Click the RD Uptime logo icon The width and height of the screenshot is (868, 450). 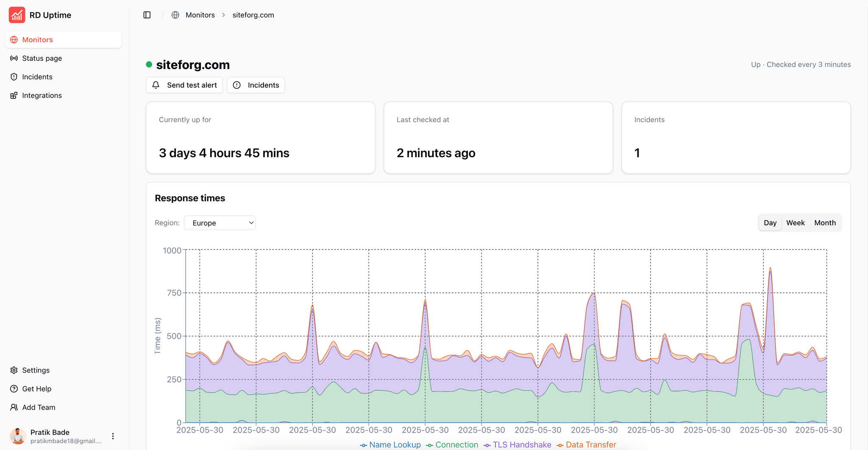(x=17, y=15)
